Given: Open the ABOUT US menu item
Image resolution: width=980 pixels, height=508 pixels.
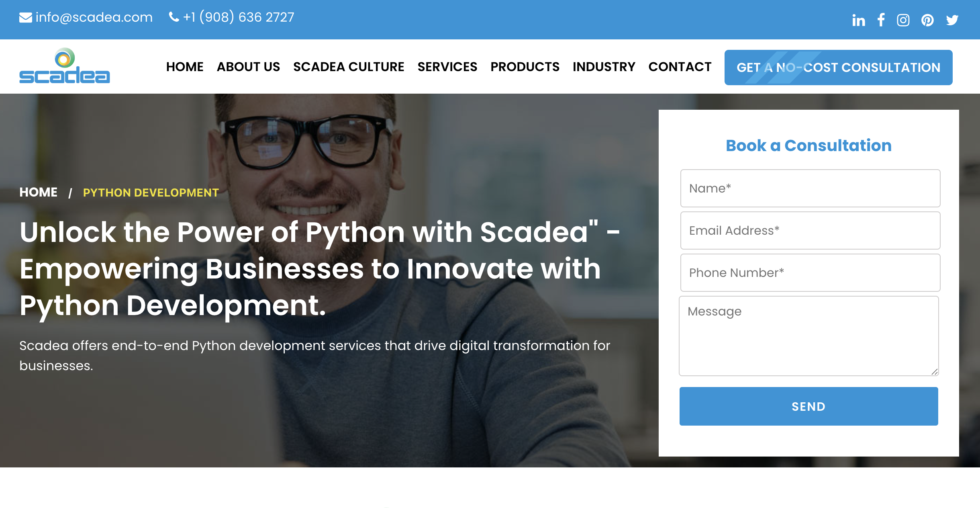Looking at the screenshot, I should (248, 67).
